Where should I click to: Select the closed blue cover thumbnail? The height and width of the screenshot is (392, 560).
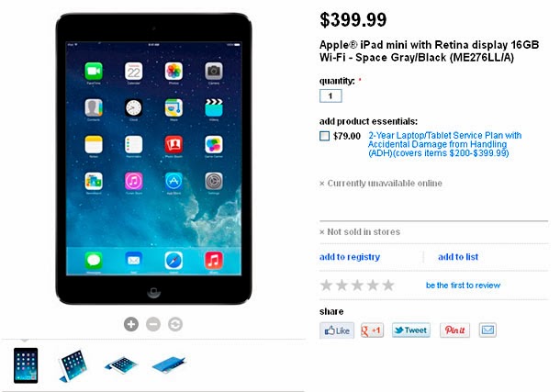pos(169,364)
